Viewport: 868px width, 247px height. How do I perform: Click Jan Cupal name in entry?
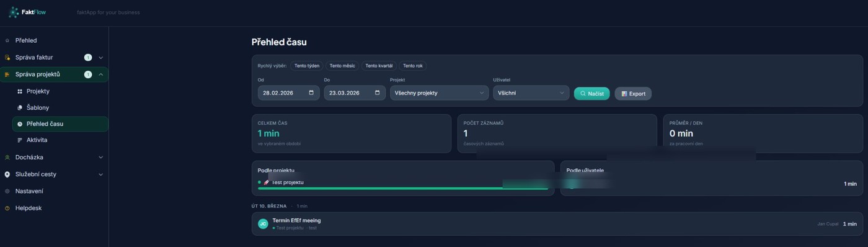828,224
